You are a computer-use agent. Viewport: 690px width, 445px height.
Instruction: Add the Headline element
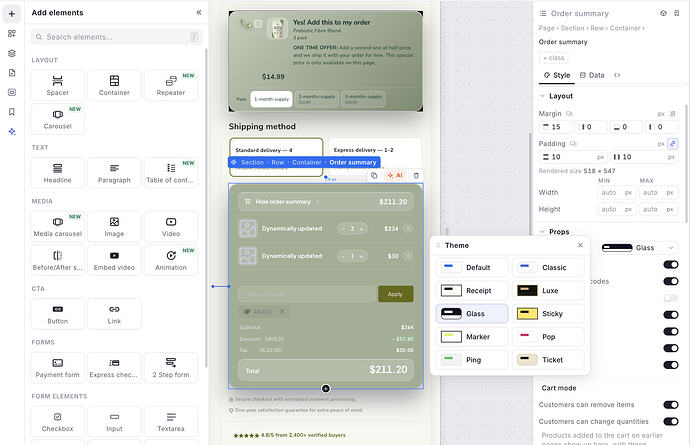[x=58, y=173]
